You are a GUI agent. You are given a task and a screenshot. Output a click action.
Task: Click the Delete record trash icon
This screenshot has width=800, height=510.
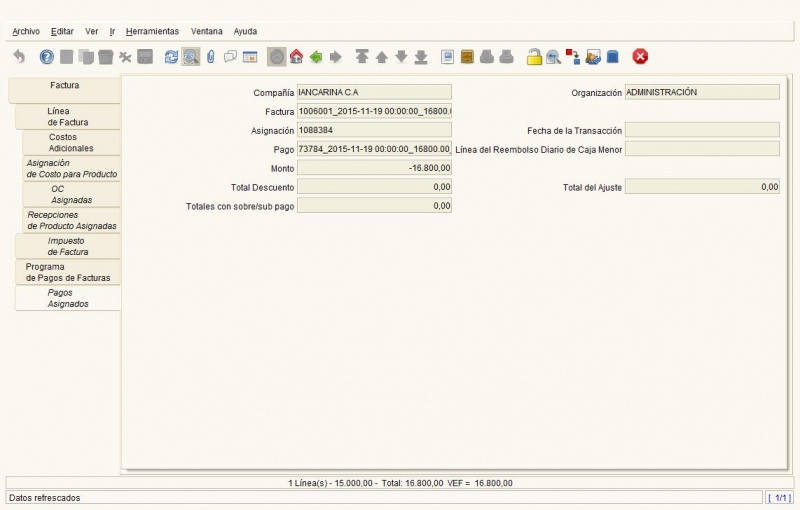pyautogui.click(x=106, y=57)
